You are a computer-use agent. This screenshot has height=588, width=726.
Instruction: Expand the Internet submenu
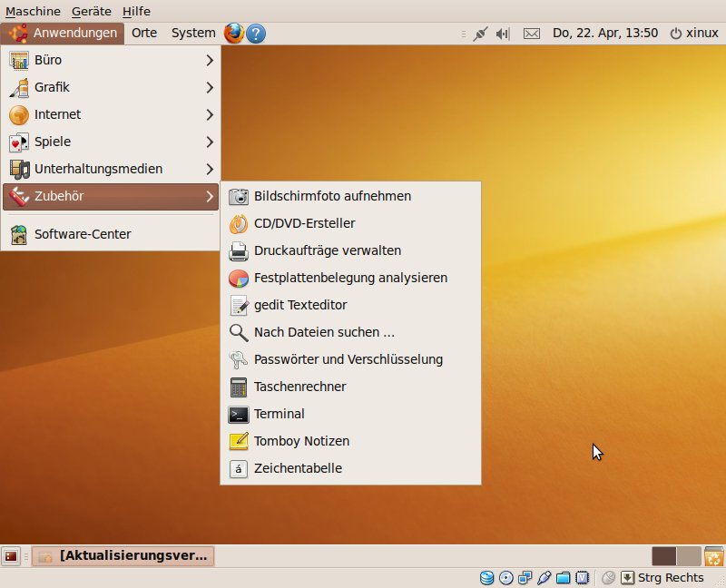click(109, 114)
